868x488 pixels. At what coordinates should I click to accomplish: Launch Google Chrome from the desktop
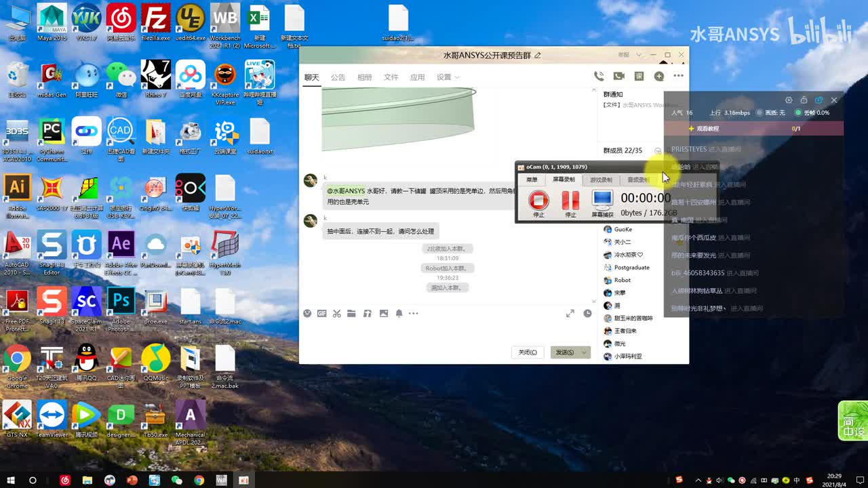pyautogui.click(x=17, y=365)
